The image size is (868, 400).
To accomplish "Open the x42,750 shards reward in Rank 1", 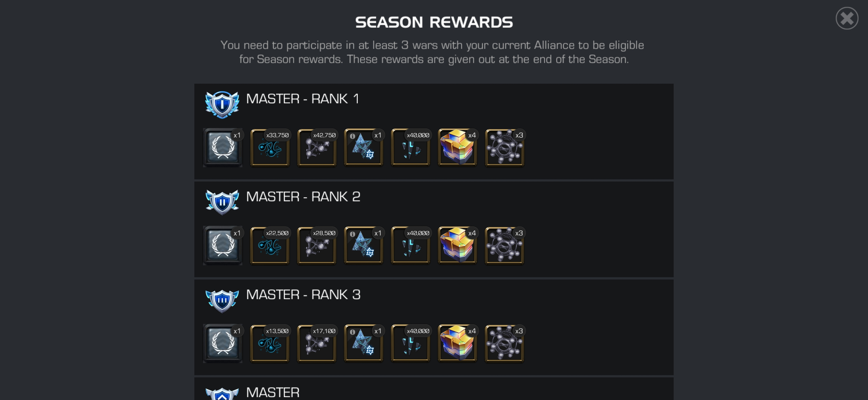I will [317, 147].
